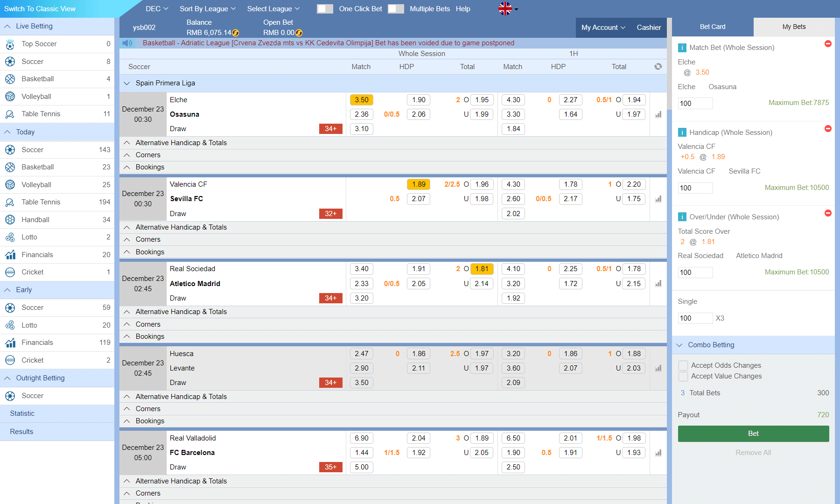Remove the Over/Under bet from card
The height and width of the screenshot is (504, 840).
(x=828, y=213)
